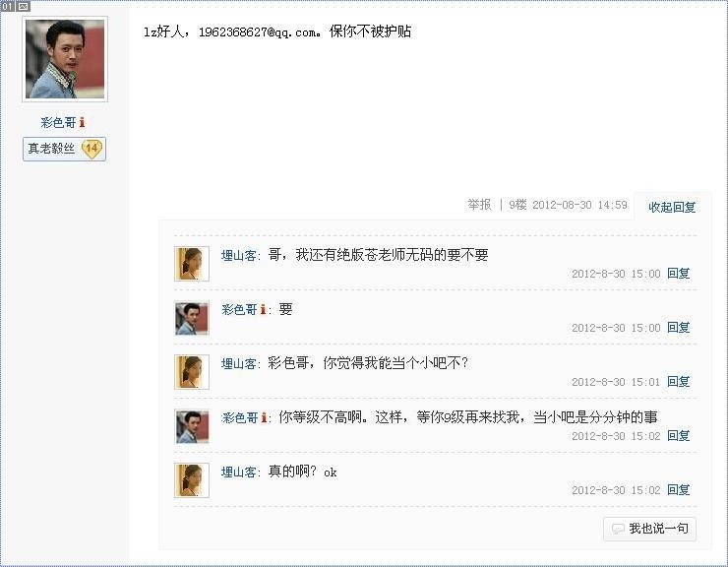This screenshot has height=567, width=728.
Task: Click the 真老毅丝 level 14 badge
Action: click(x=65, y=149)
